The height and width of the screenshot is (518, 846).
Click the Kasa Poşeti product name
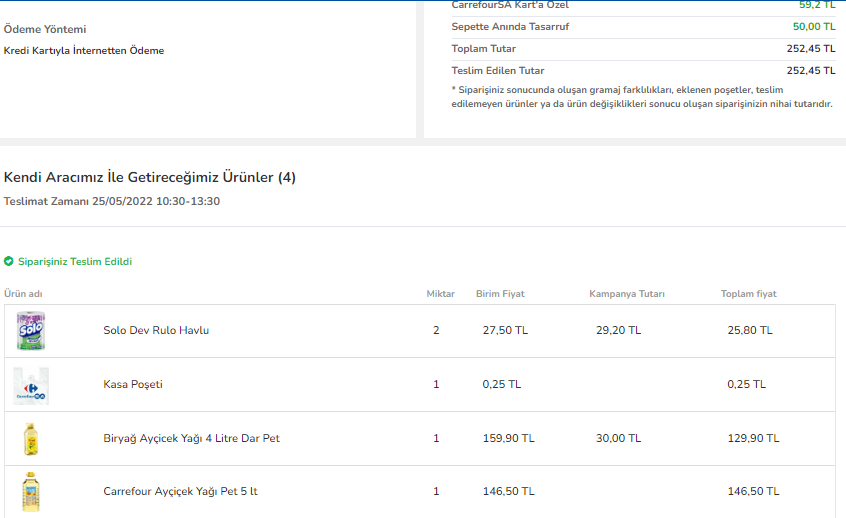click(133, 384)
